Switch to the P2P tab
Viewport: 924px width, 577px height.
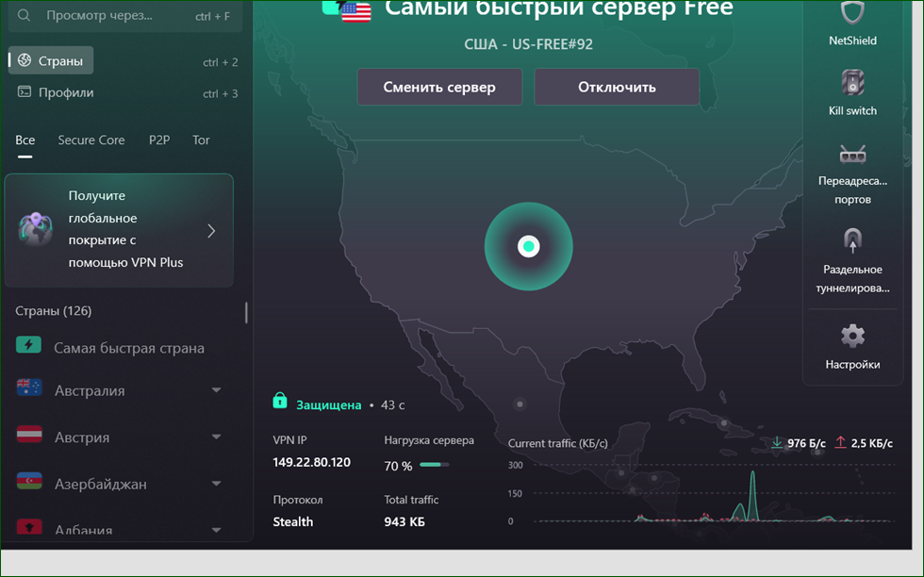(x=159, y=140)
